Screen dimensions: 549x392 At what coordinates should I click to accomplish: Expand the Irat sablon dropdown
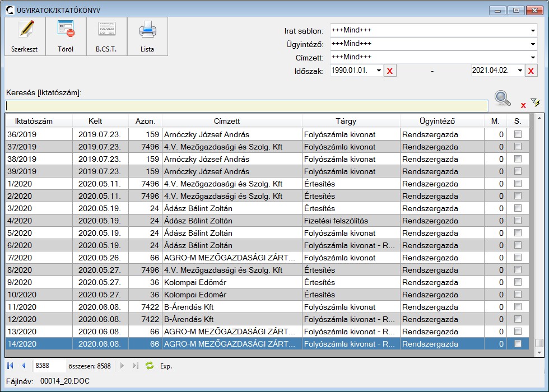[x=532, y=30]
